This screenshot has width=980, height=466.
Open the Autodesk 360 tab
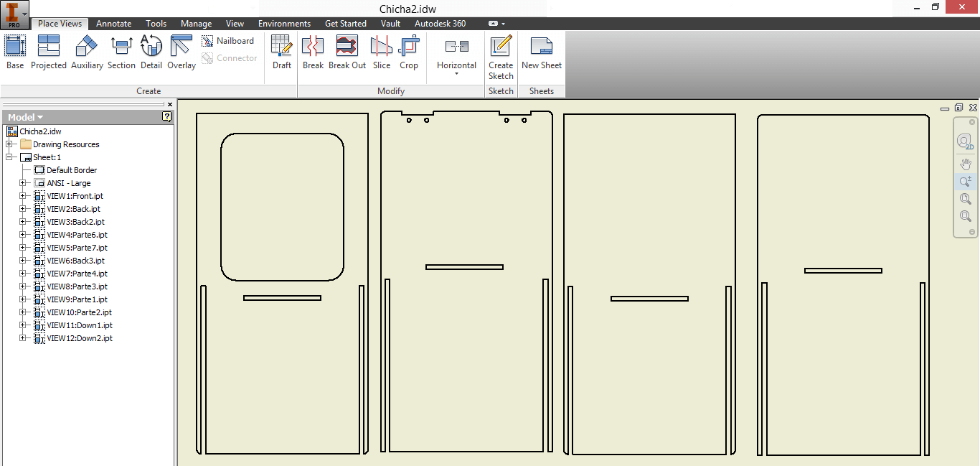click(x=440, y=24)
